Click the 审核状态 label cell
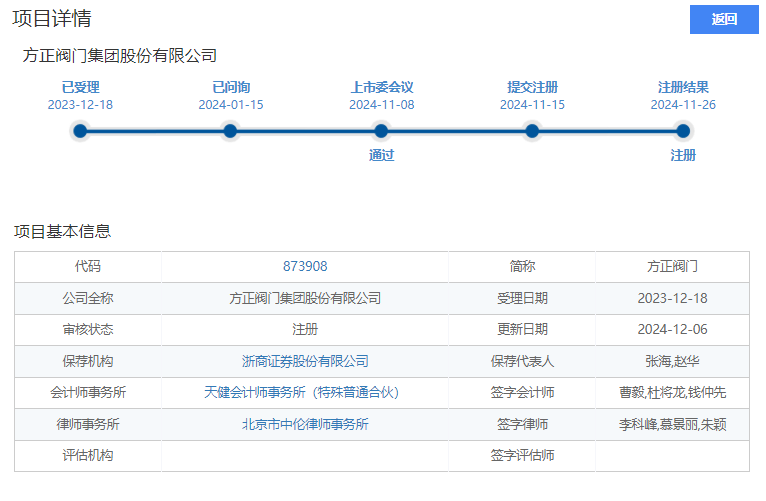Screen dimensions: 766x501 [x=88, y=330]
